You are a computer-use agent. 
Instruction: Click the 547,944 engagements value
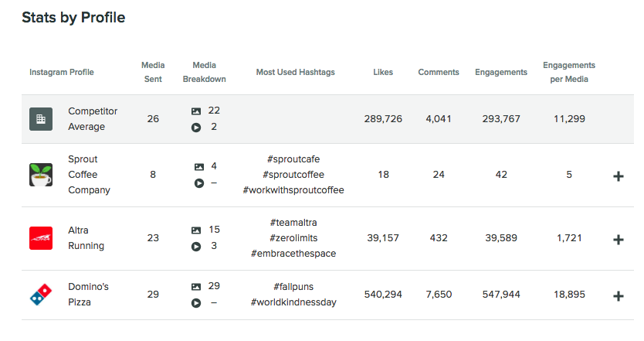(x=501, y=295)
